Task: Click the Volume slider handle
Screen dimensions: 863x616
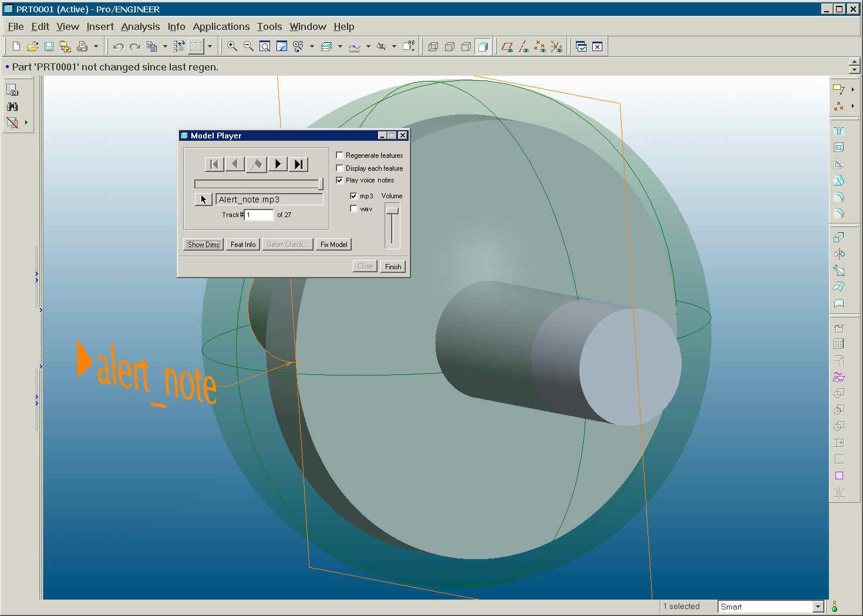Action: [x=392, y=211]
